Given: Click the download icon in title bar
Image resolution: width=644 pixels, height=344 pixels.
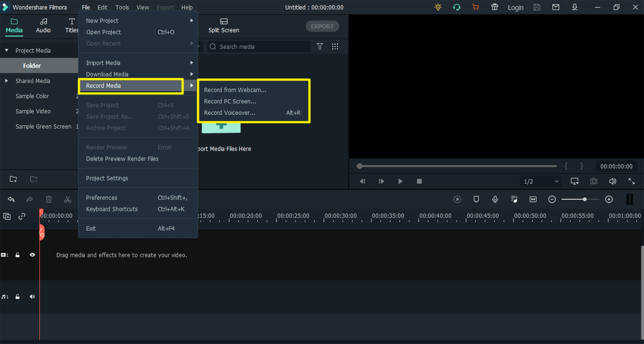Looking at the screenshot, I should 575,7.
